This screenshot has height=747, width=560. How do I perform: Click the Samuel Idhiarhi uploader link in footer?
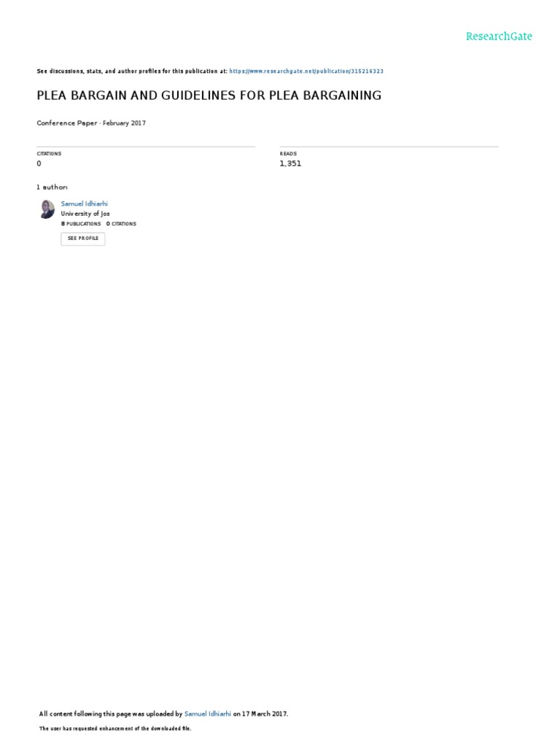pos(208,713)
